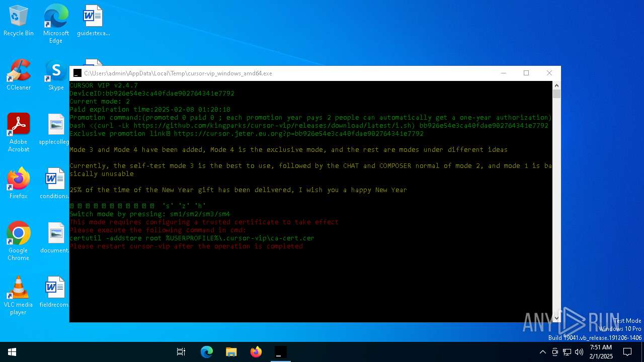Click the console title path text
This screenshot has width=644, height=362.
click(x=178, y=73)
